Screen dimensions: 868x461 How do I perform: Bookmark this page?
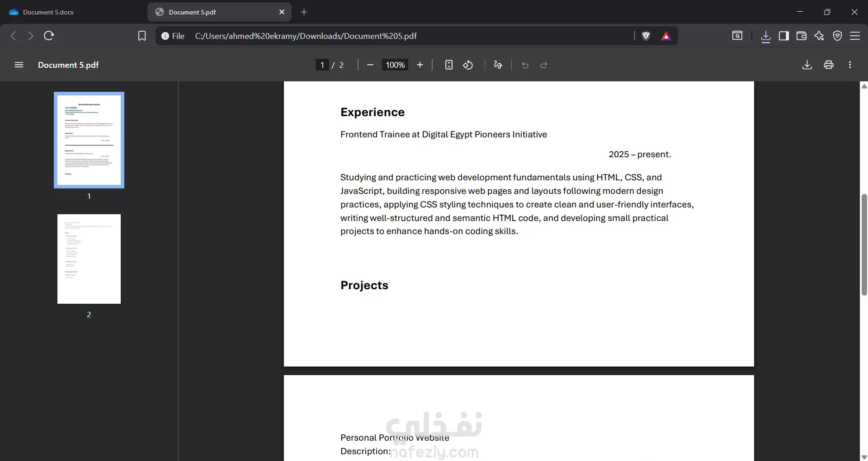coord(142,36)
